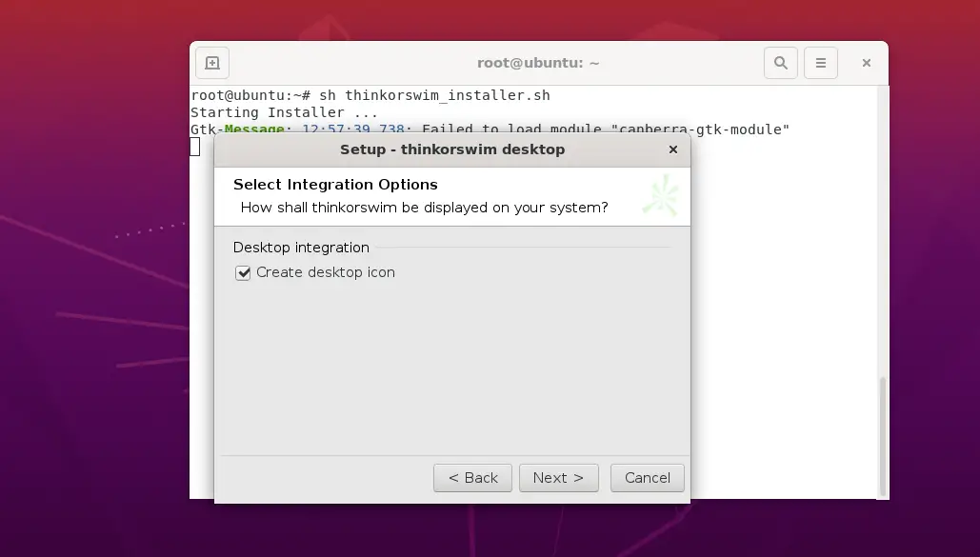The width and height of the screenshot is (980, 557).
Task: Proceed with the Next > button
Action: 558,478
